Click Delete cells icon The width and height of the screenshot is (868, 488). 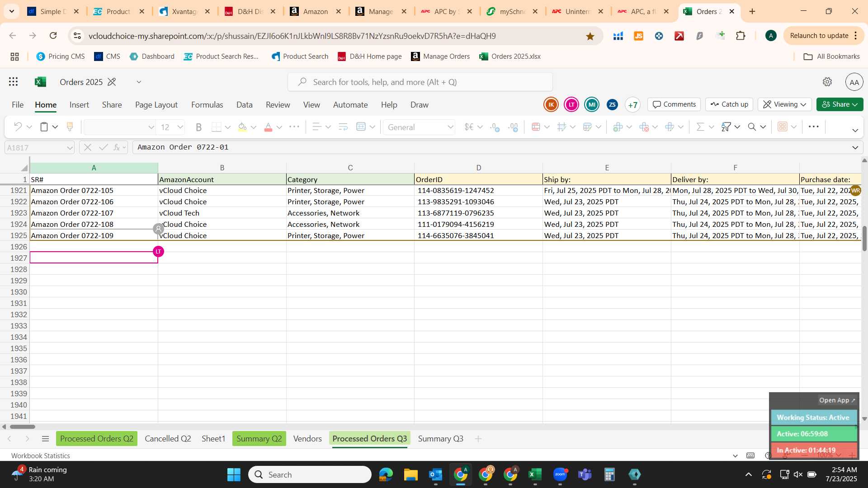[x=644, y=127]
